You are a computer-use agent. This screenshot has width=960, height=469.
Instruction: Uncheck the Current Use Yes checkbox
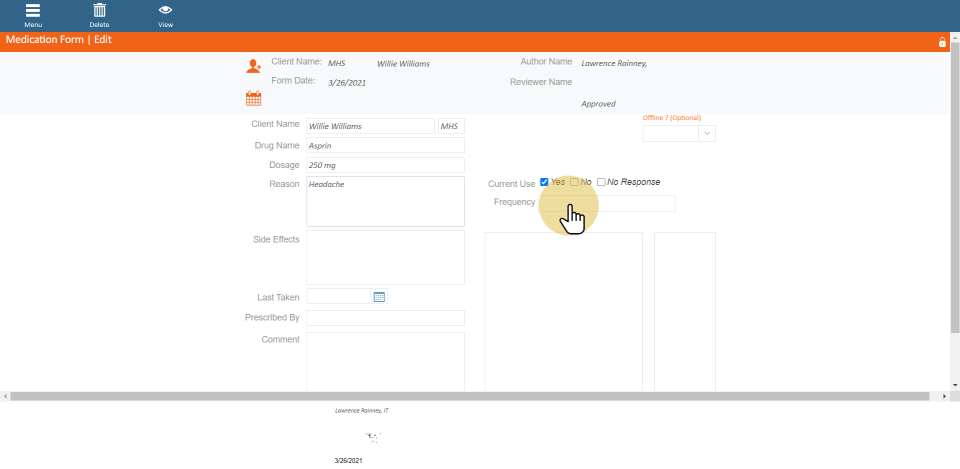[x=544, y=182]
